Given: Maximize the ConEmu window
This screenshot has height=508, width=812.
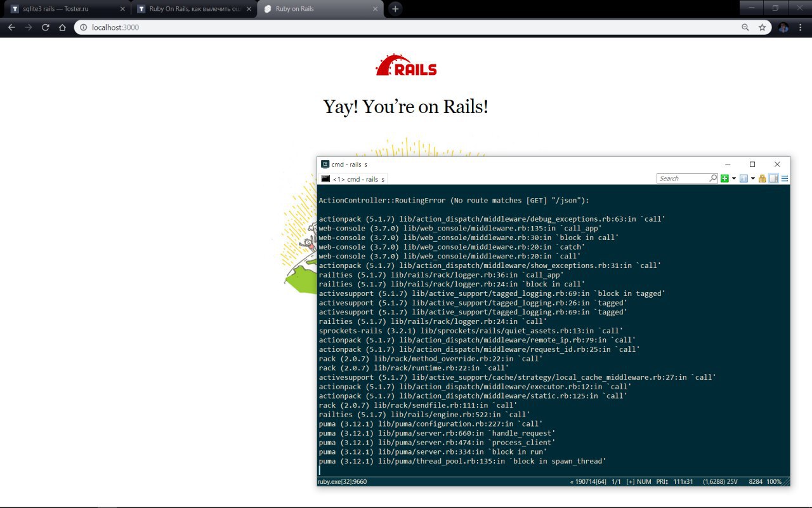Looking at the screenshot, I should click(752, 164).
